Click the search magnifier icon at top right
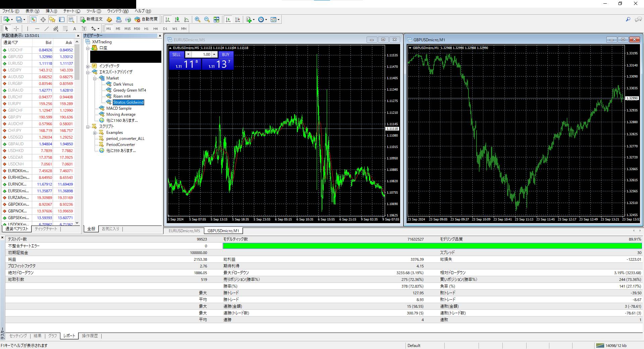The width and height of the screenshot is (644, 349). click(628, 19)
